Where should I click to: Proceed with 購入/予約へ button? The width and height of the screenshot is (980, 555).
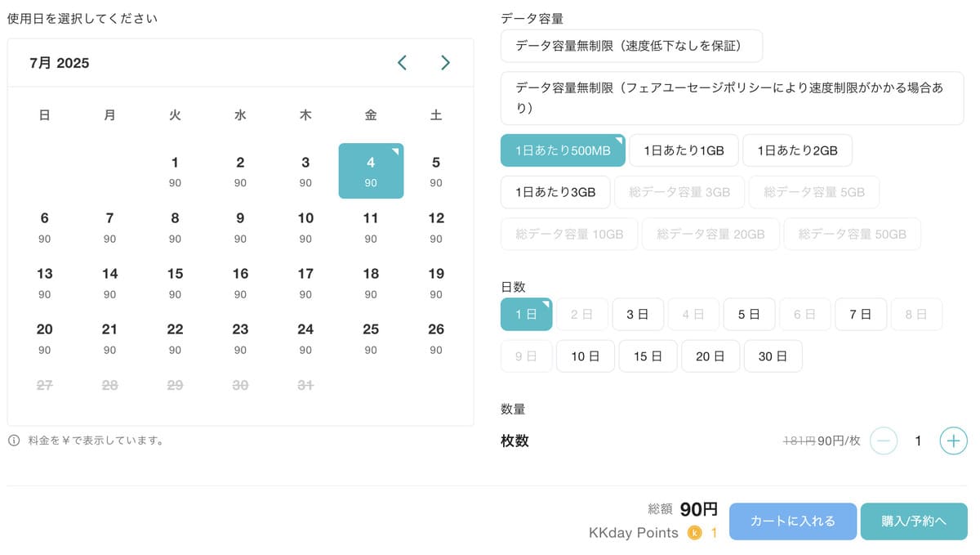(x=914, y=521)
